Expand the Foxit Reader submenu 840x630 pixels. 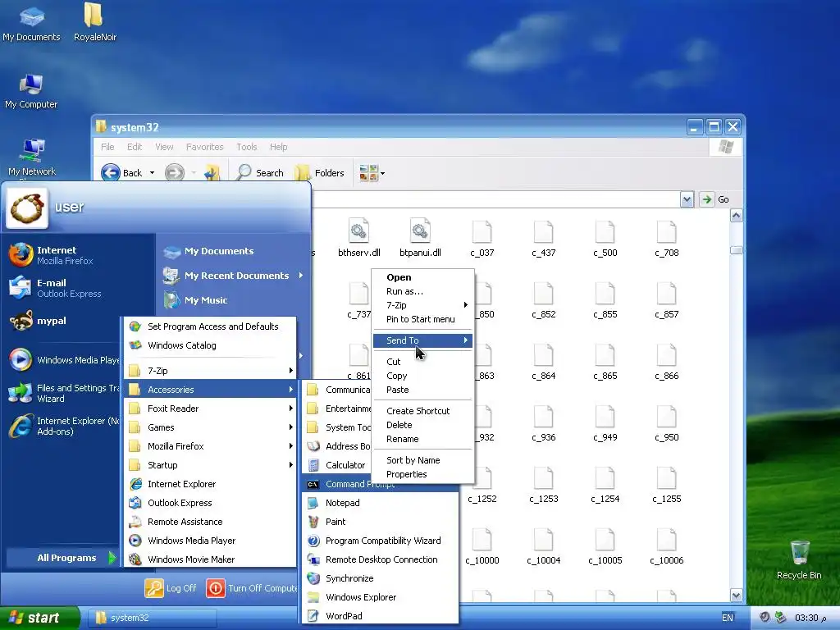point(210,409)
